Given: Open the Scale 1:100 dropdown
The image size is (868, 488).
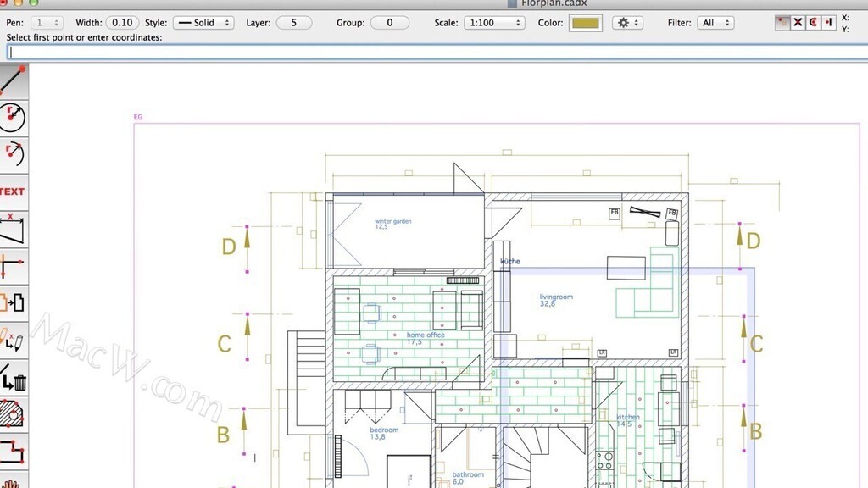Looking at the screenshot, I should click(x=494, y=23).
